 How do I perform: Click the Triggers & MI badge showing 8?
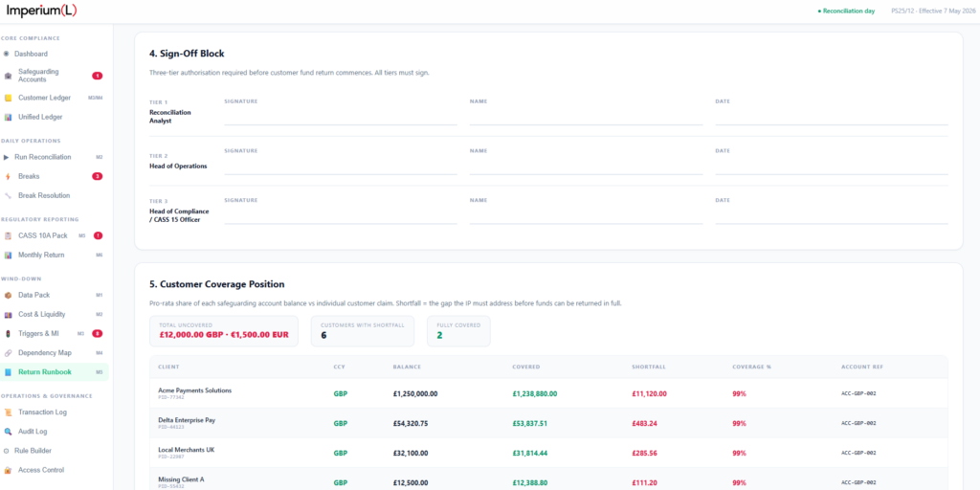click(97, 334)
